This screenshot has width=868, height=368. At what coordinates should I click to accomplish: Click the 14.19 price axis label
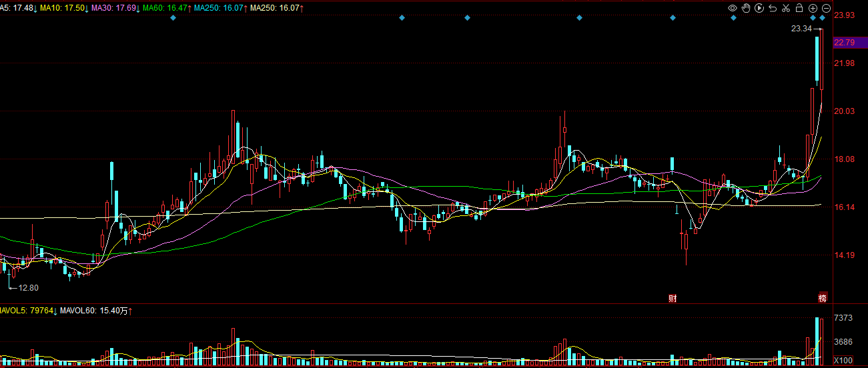[845, 255]
